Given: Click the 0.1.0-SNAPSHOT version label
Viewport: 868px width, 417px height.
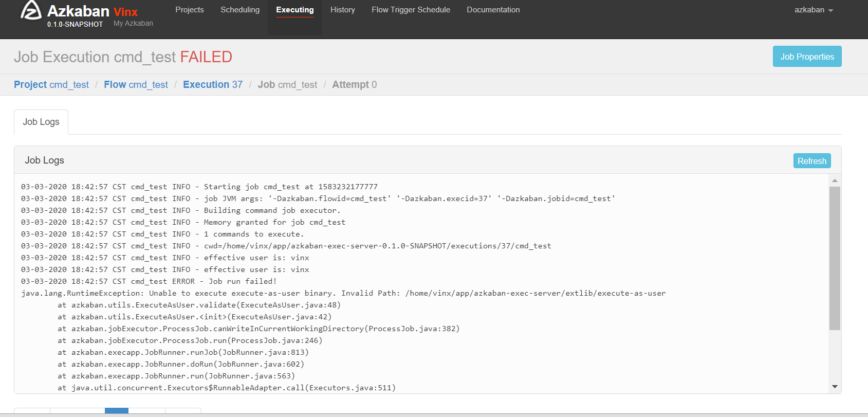Looking at the screenshot, I should pos(75,24).
